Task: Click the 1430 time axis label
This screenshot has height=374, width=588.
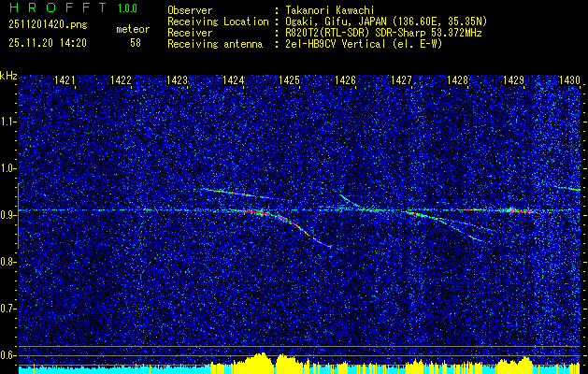Action: (569, 80)
